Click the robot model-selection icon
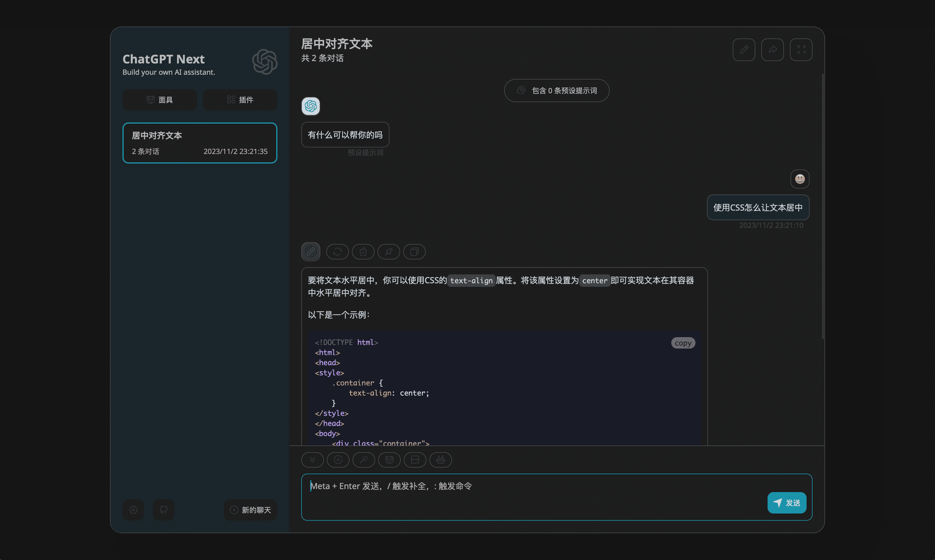Image resolution: width=935 pixels, height=560 pixels. [440, 460]
